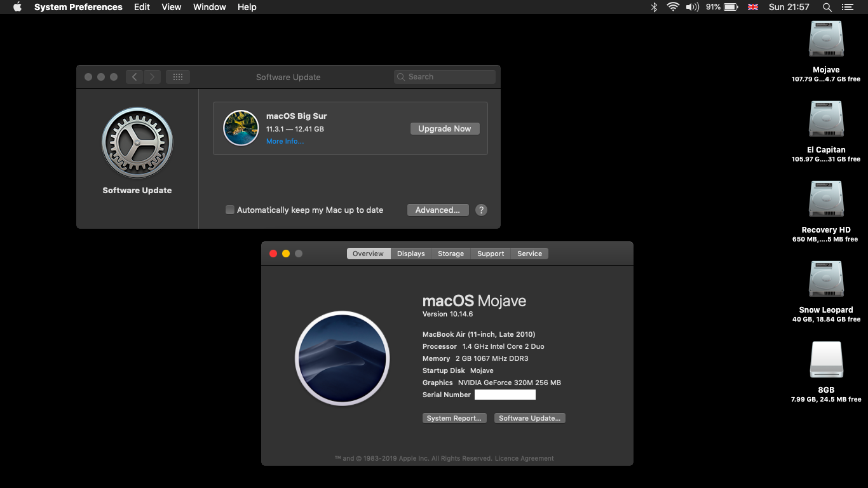Click the British flag input source icon
Viewport: 868px width, 488px height.
point(753,7)
